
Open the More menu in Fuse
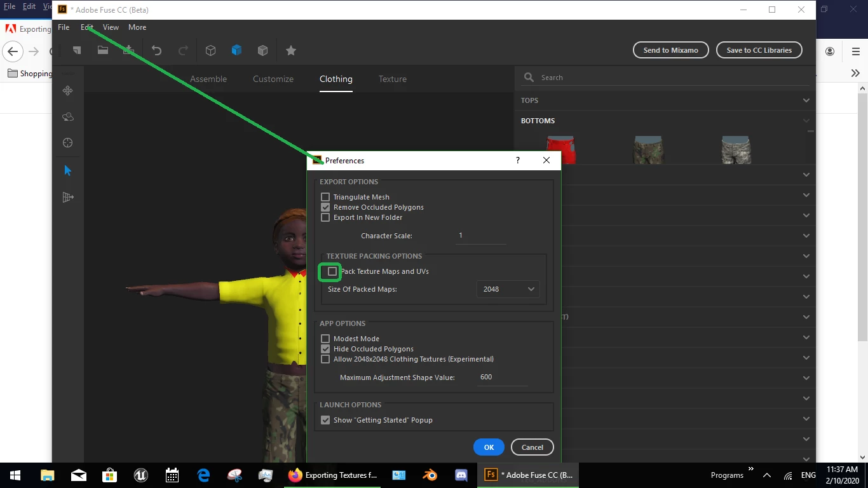(x=137, y=27)
